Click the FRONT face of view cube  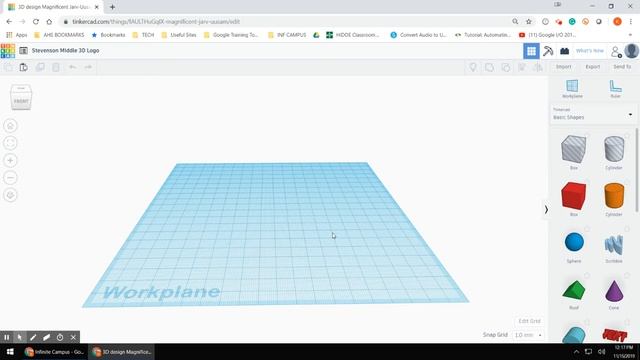pyautogui.click(x=21, y=101)
